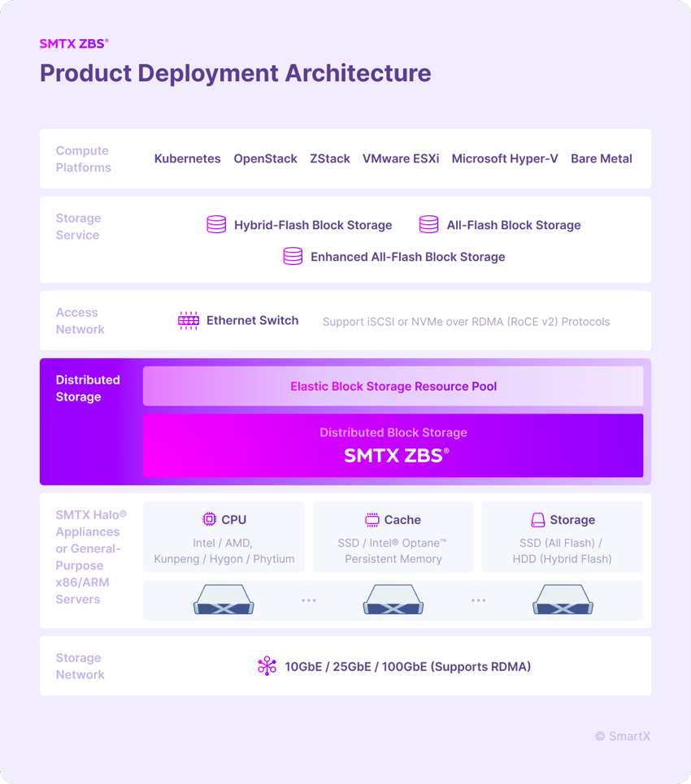Select the leftmost server appliance image

pyautogui.click(x=224, y=600)
